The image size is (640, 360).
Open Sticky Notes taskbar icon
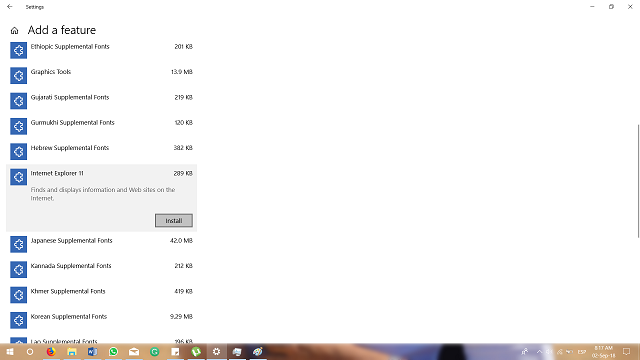click(175, 352)
